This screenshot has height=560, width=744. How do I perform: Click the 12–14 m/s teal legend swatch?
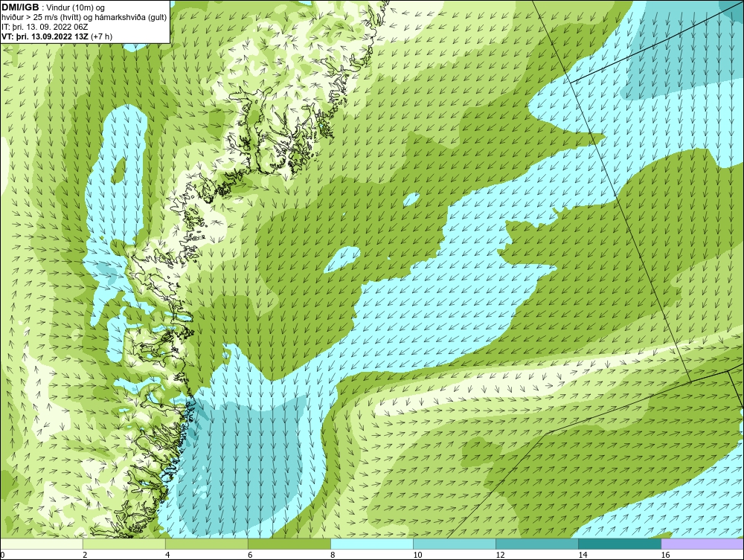[537, 544]
